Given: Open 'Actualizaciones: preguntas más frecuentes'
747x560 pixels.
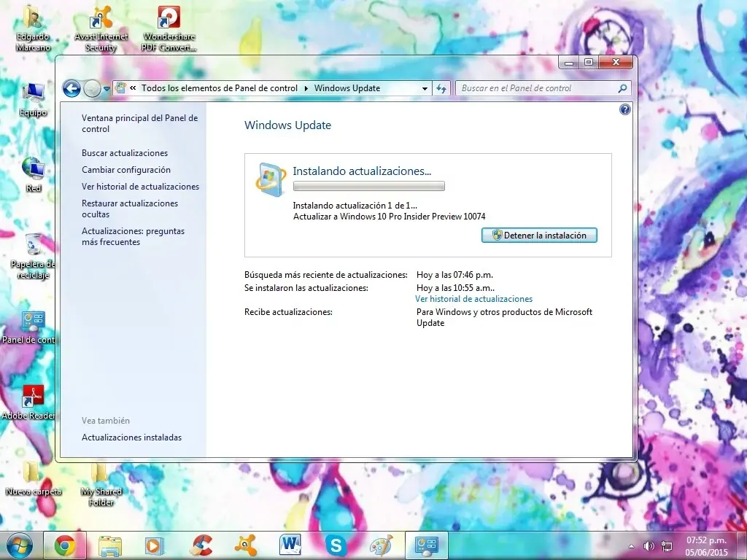Looking at the screenshot, I should [133, 236].
